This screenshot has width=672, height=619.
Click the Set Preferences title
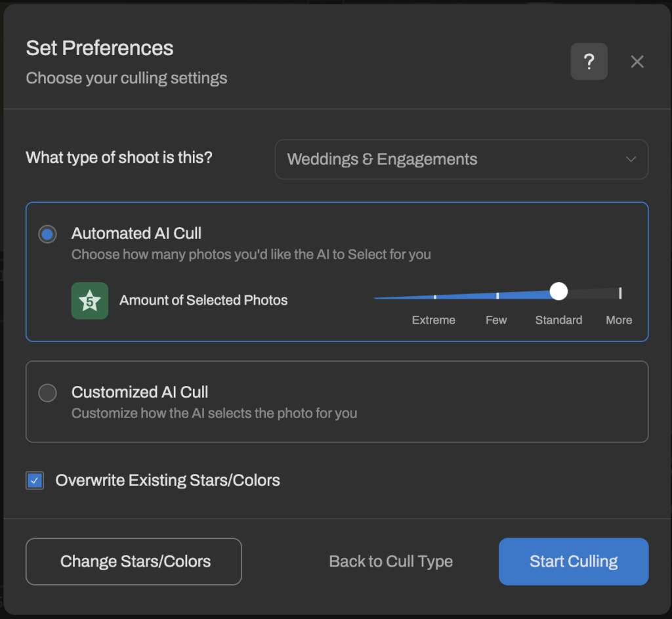tap(99, 47)
